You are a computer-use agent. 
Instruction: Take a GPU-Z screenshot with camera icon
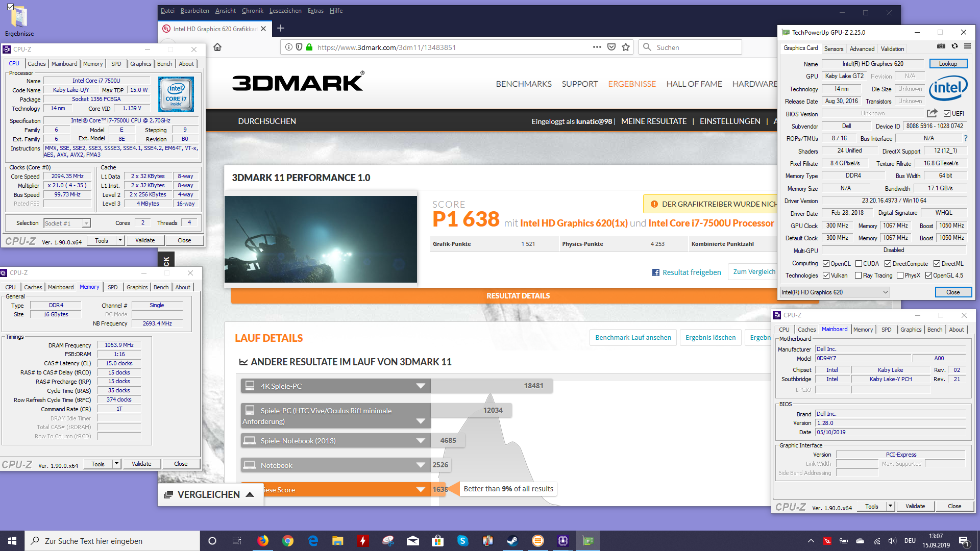[x=941, y=46]
